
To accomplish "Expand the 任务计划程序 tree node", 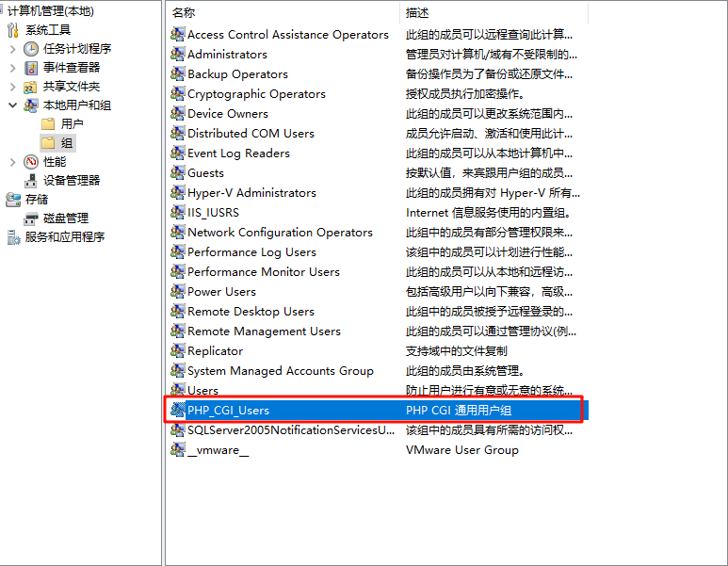I will click(x=12, y=49).
